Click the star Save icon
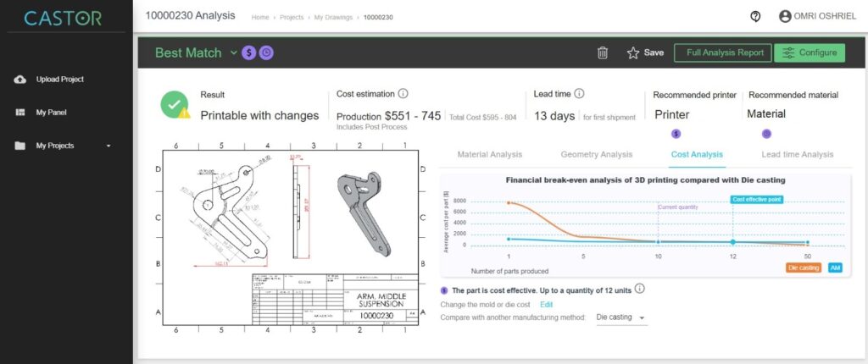The image size is (868, 364). point(632,52)
